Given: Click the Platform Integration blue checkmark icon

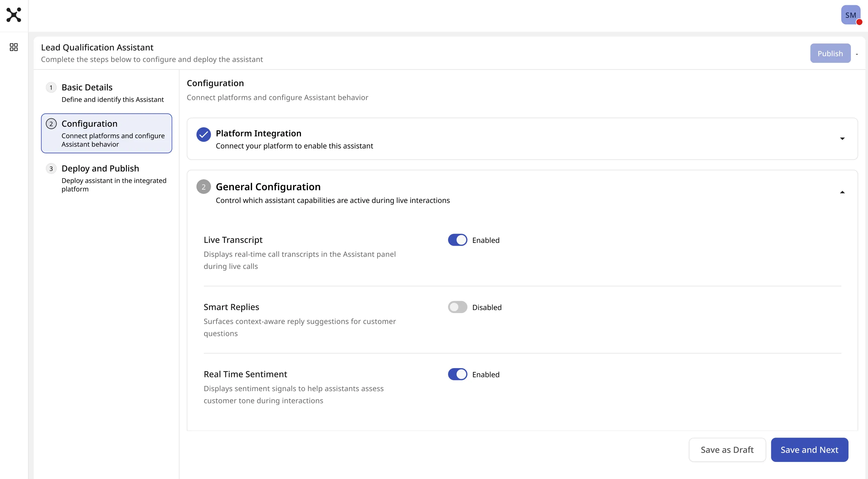Looking at the screenshot, I should click(203, 134).
